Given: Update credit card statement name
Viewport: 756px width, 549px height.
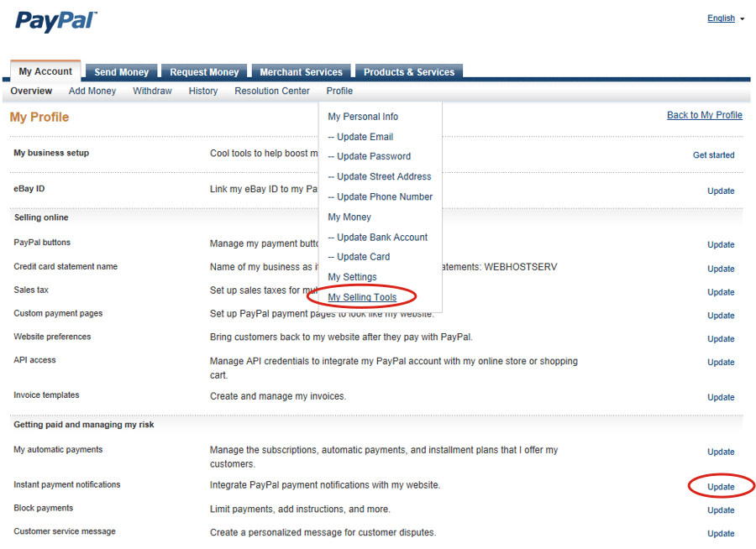Looking at the screenshot, I should [x=721, y=269].
